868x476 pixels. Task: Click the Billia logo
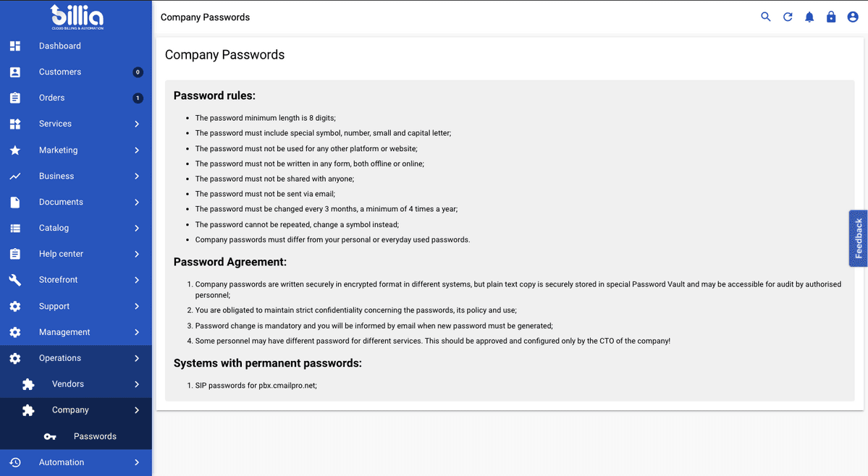(x=77, y=17)
